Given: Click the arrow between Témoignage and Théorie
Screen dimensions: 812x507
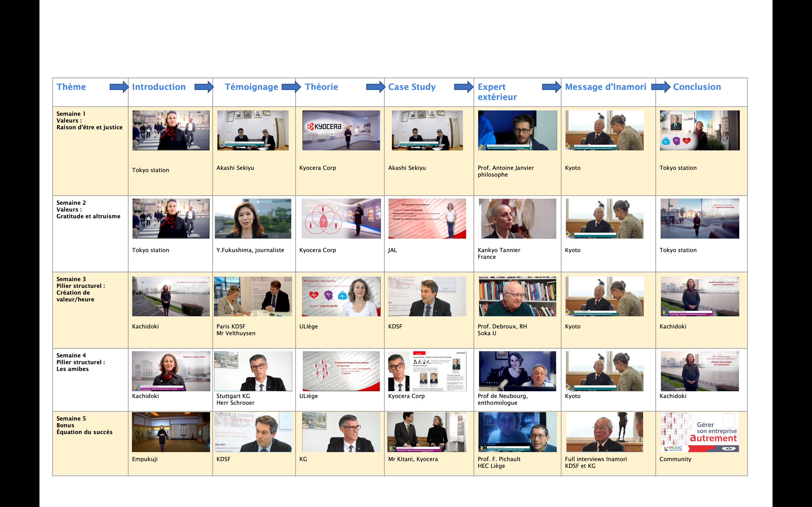Looking at the screenshot, I should (x=291, y=87).
